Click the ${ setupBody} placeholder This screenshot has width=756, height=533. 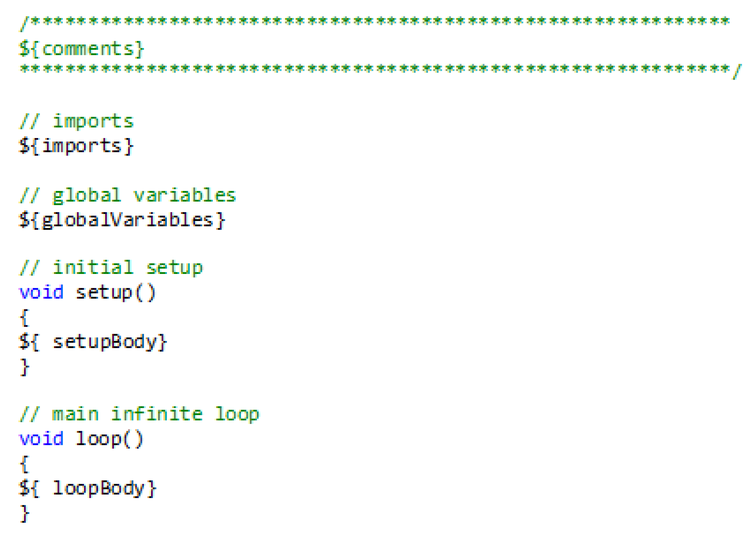pos(93,342)
